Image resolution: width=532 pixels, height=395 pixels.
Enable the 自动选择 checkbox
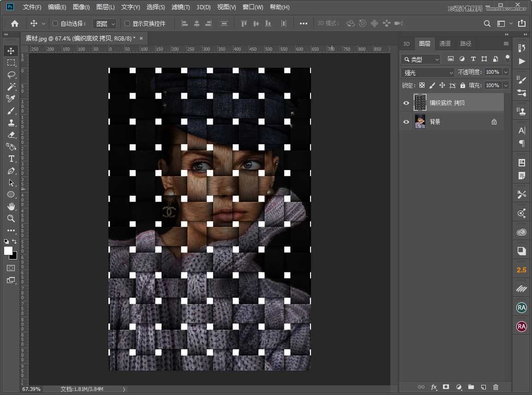54,23
